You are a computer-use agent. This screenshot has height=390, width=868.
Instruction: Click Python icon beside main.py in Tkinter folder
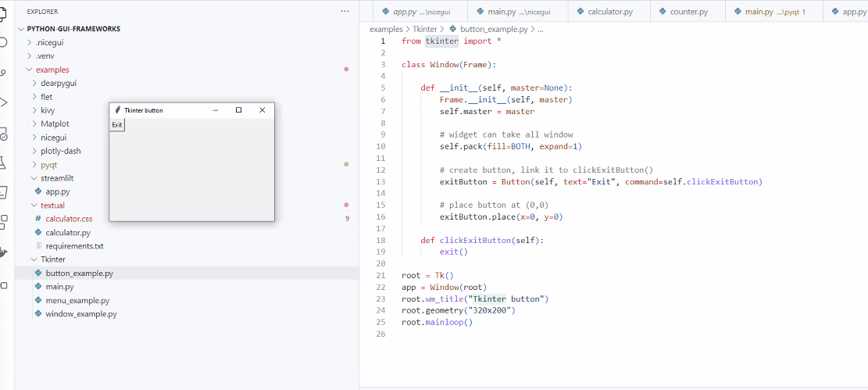[x=38, y=286]
